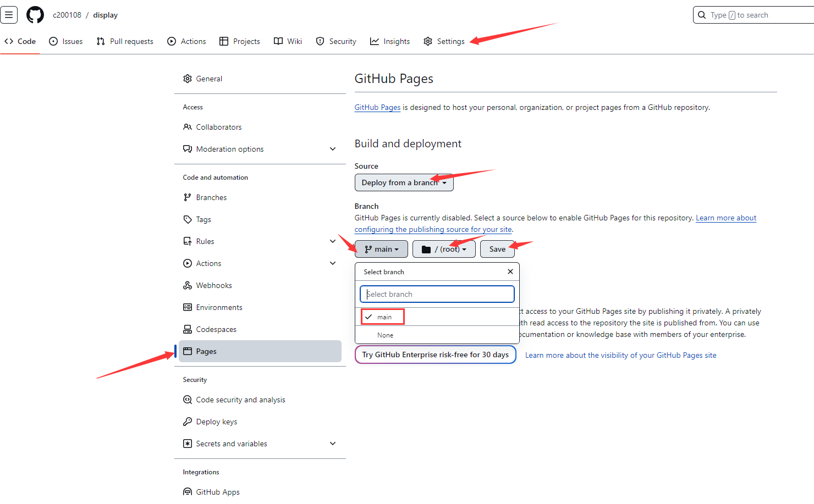Viewport: 814px width, 504px height.
Task: Switch to the Pull requests tab
Action: tap(125, 41)
